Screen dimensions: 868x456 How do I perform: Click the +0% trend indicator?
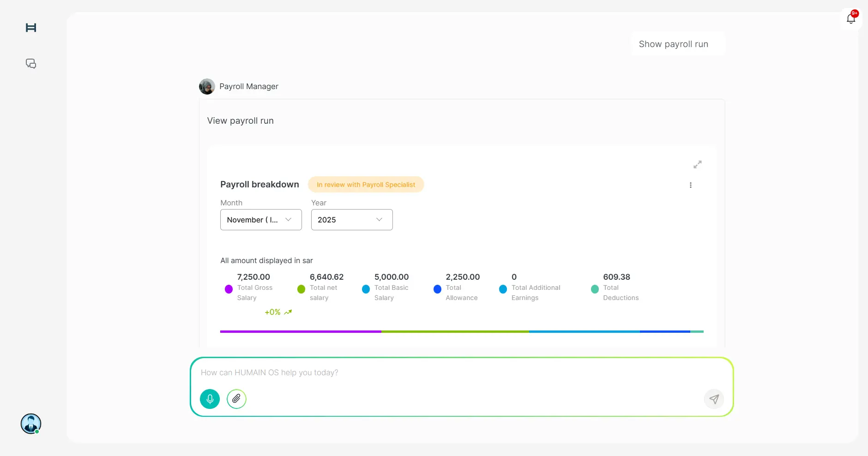(272, 312)
